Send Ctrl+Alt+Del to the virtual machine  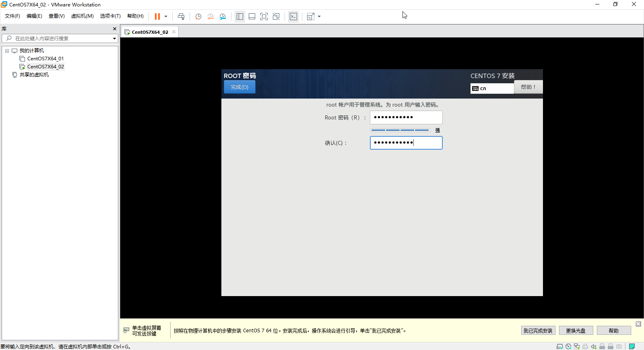pyautogui.click(x=181, y=16)
